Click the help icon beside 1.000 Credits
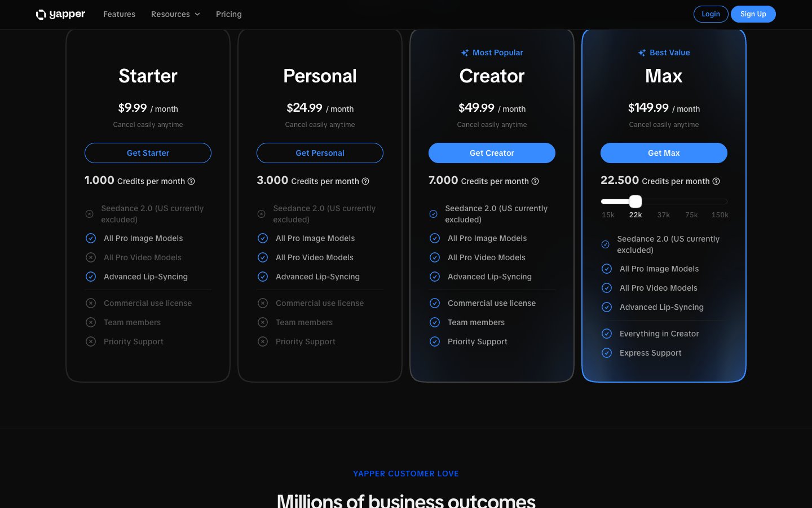 [191, 181]
